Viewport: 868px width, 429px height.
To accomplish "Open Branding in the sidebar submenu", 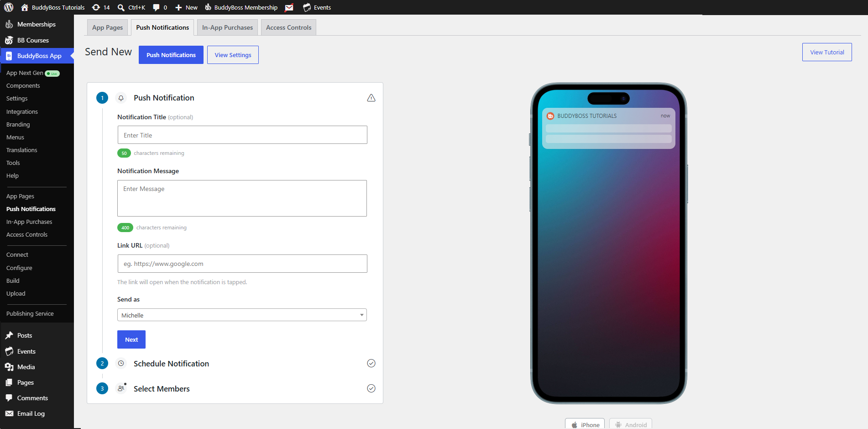I will click(x=18, y=124).
